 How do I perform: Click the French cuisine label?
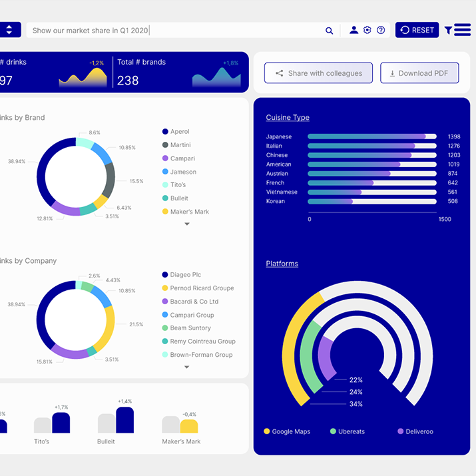tap(275, 183)
